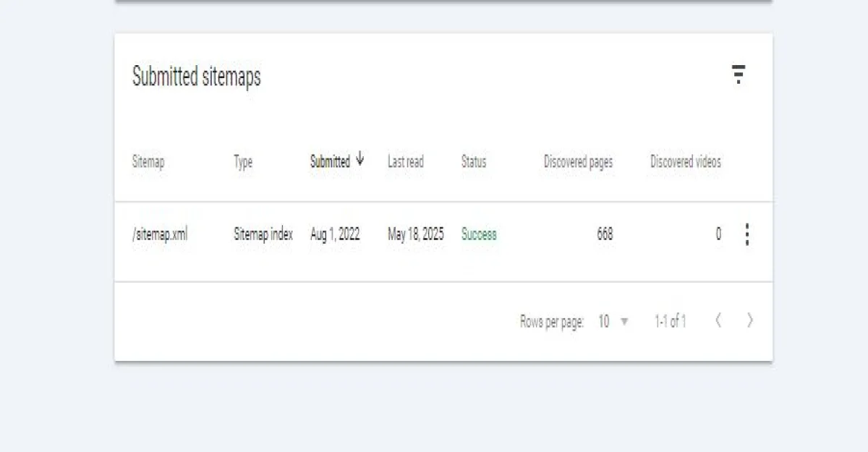Viewport: 868px width, 452px height.
Task: Open the filter icon for submitted sitemaps
Action: tap(738, 74)
